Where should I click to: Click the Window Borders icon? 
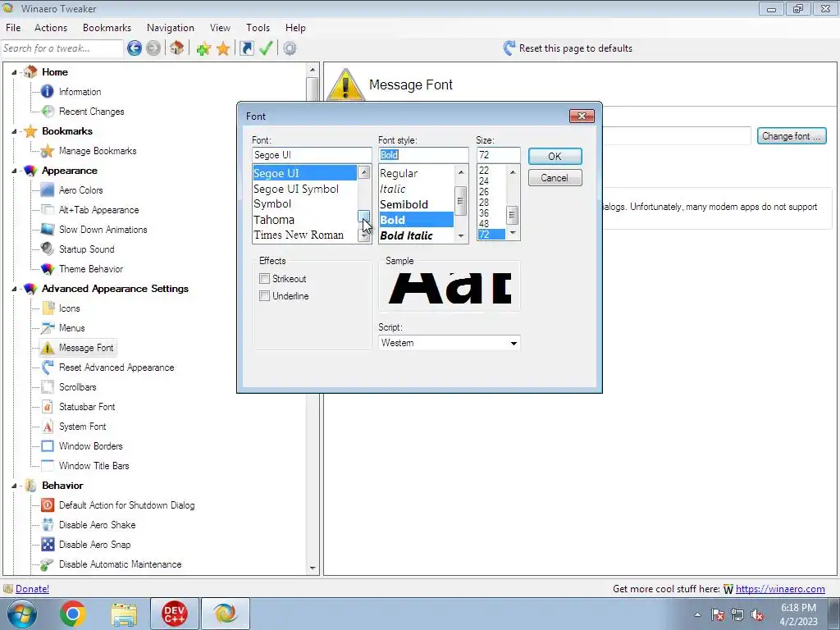point(47,445)
